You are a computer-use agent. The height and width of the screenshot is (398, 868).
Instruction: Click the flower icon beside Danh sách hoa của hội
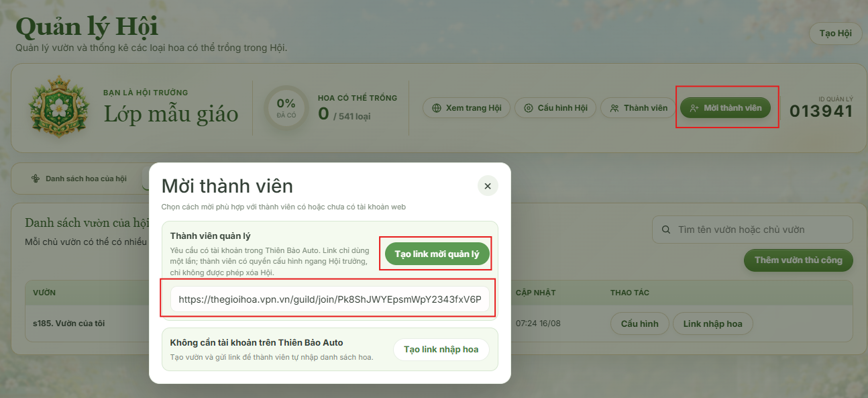click(36, 179)
